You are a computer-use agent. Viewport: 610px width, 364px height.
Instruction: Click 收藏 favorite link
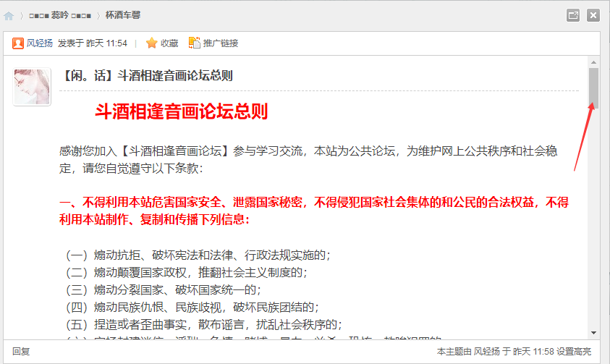[169, 43]
